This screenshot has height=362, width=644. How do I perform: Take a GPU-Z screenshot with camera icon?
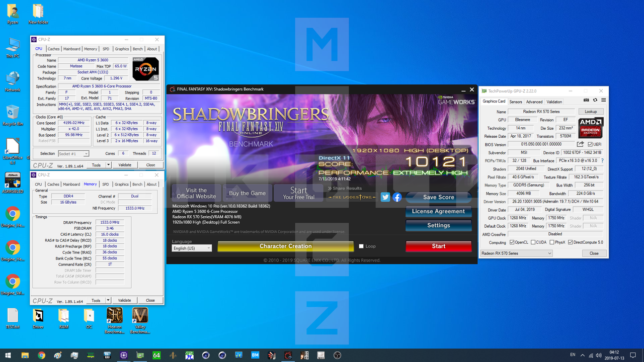587,101
